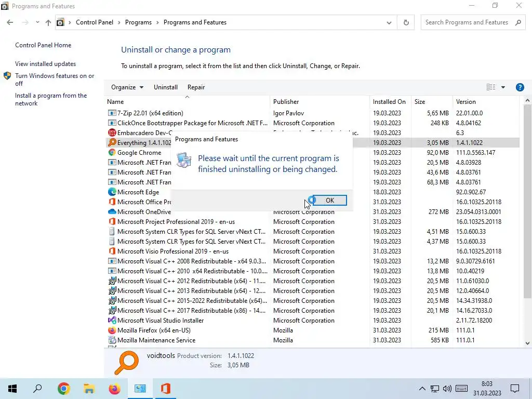Click the Mozilla Firefox icon in program list
Viewport: 532px width, 399px height.
pyautogui.click(x=112, y=330)
